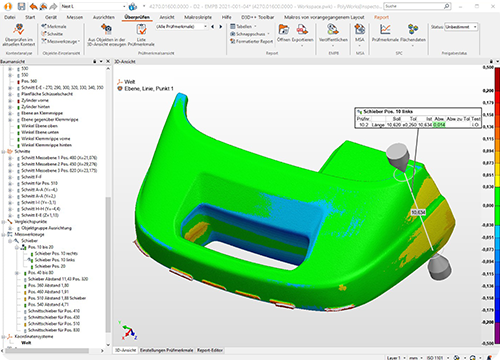Open the Einstellungen Prüfmerkmale bottom tab

tap(166, 350)
